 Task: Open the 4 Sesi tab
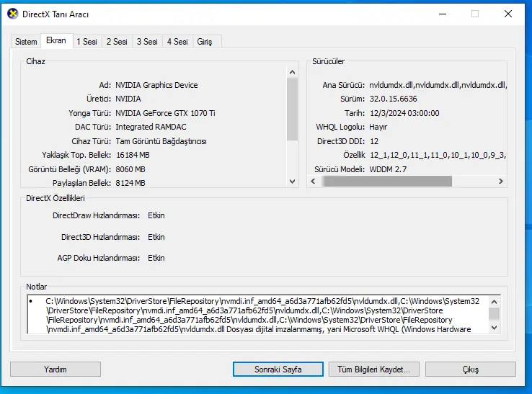coord(177,42)
